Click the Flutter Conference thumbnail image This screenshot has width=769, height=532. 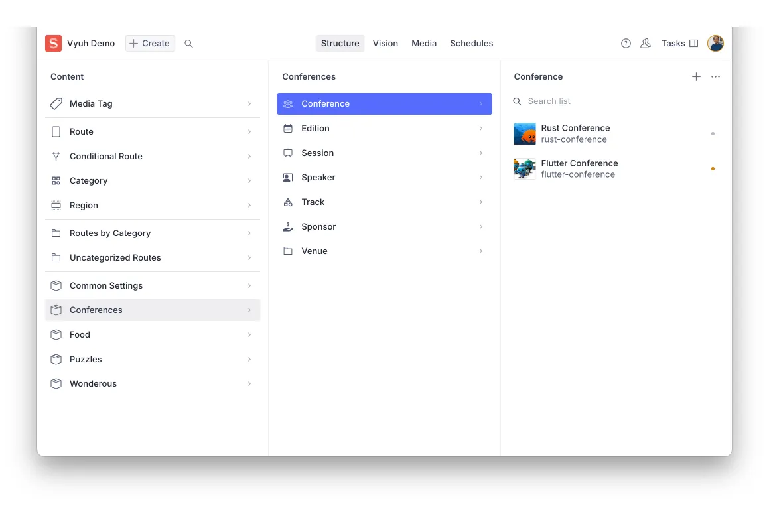pos(524,168)
